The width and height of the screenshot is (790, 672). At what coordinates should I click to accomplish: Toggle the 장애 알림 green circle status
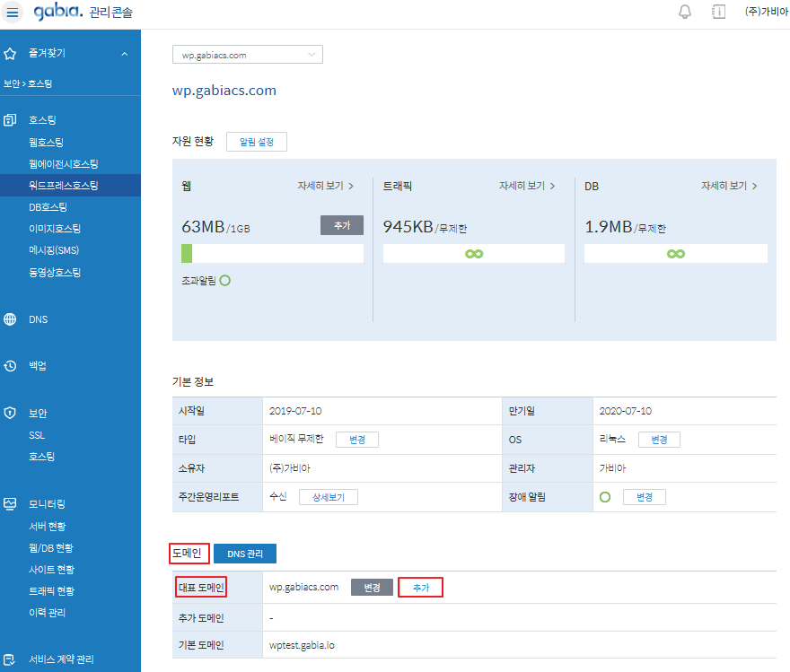(604, 497)
